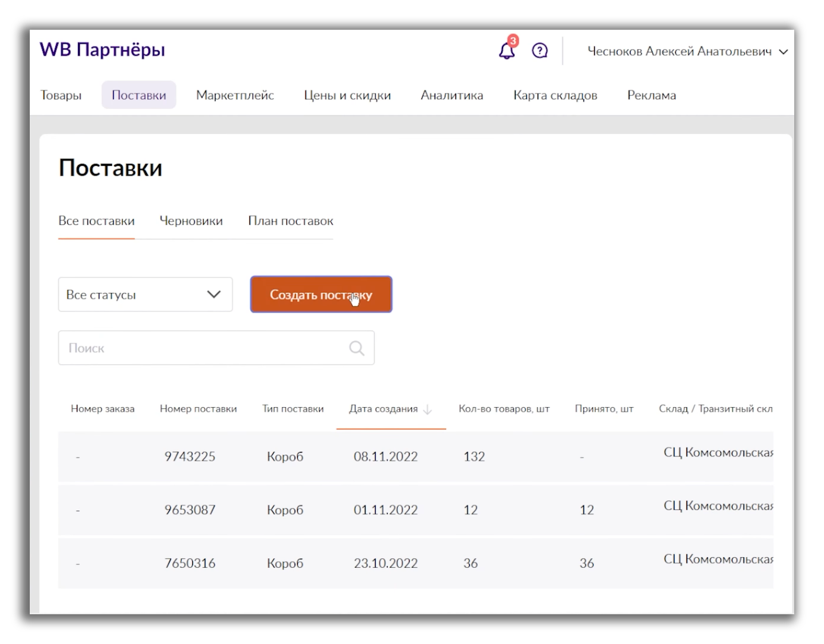Viewport: 824px width, 644px height.
Task: Open the Товары menu item
Action: point(61,95)
